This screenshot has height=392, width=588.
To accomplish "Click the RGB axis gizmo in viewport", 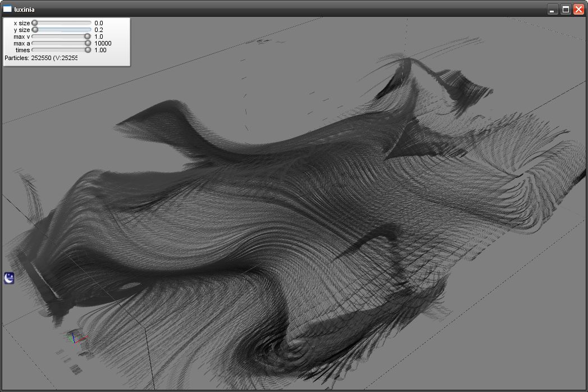I will click(75, 337).
